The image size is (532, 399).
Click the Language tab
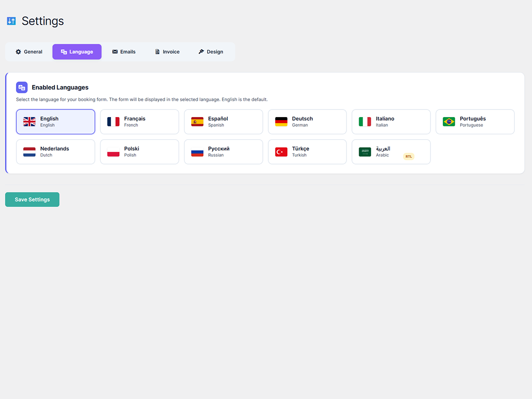pos(77,52)
